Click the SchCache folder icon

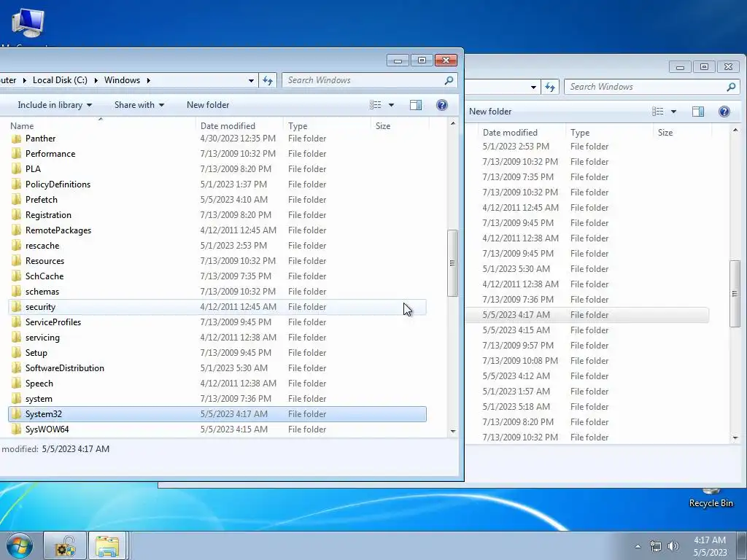(x=16, y=276)
